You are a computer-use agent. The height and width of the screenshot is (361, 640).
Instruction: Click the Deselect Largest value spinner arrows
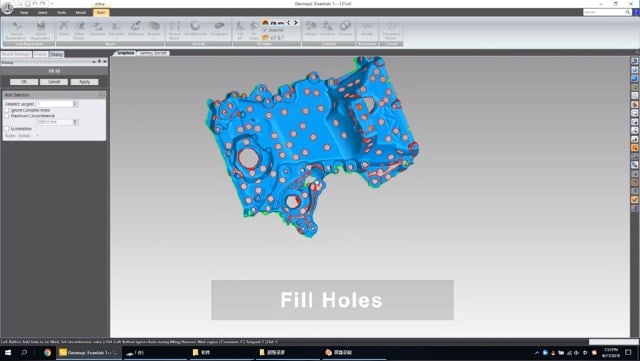pyautogui.click(x=75, y=104)
